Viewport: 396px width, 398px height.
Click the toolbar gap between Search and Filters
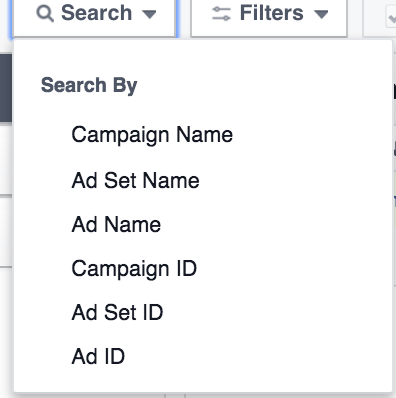click(183, 17)
